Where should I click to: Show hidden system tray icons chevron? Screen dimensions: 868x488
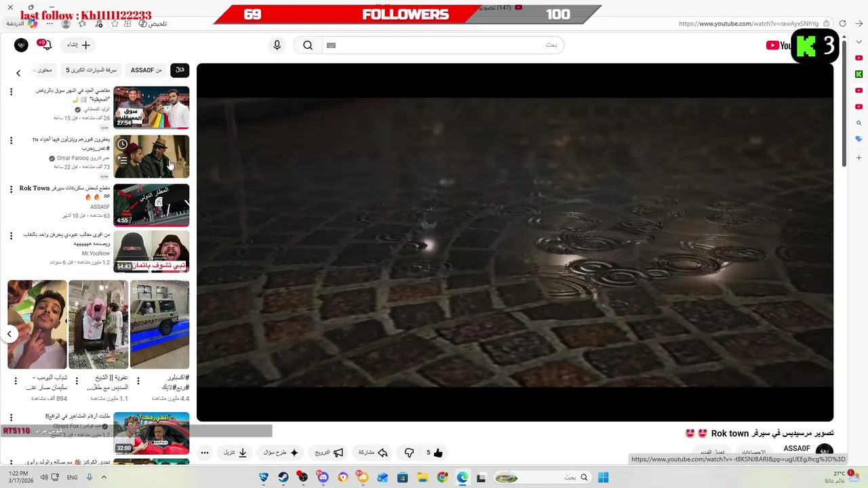pyautogui.click(x=104, y=477)
